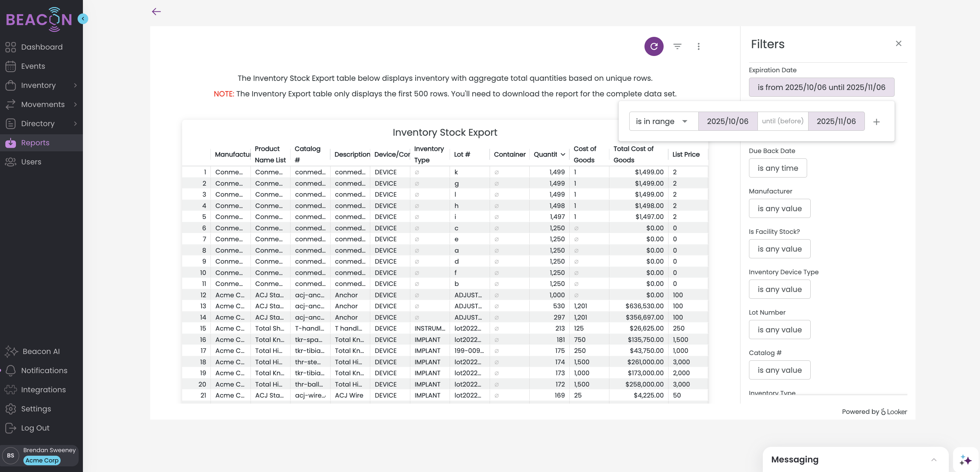Expand the Messaging panel chevron
Image resolution: width=980 pixels, height=472 pixels.
point(934,460)
